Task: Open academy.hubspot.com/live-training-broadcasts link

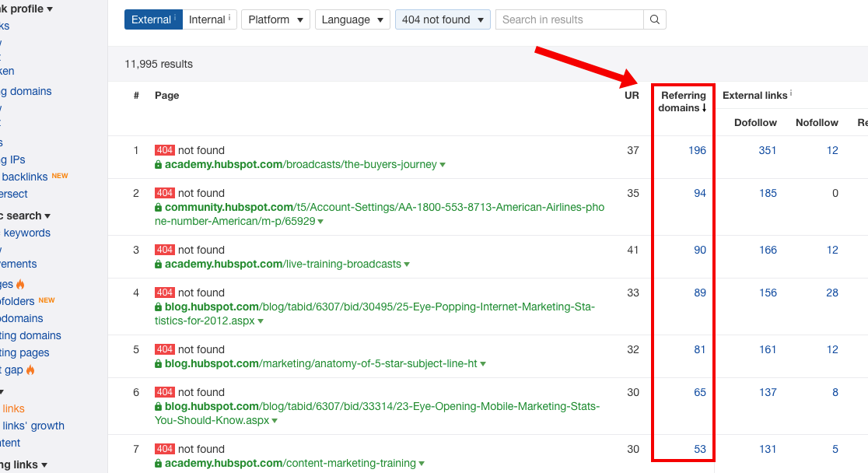Action: 283,265
